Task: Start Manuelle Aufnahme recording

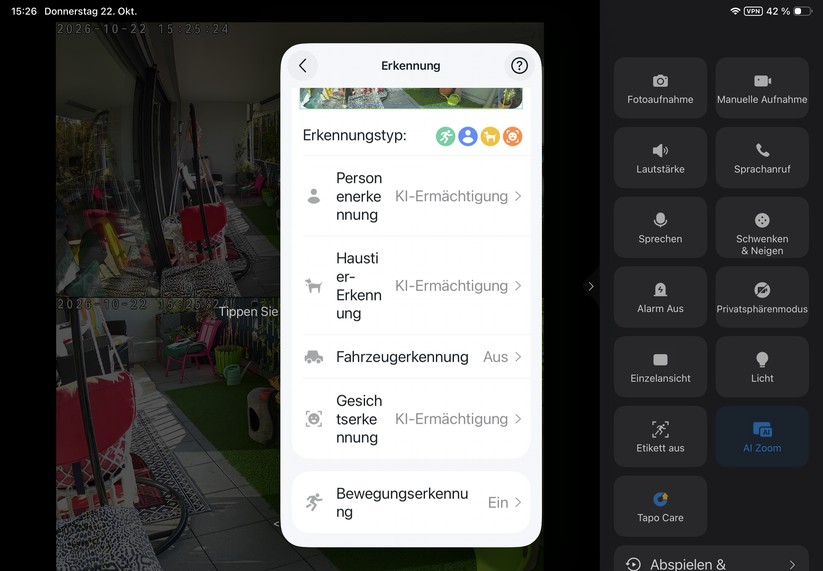Action: click(762, 88)
